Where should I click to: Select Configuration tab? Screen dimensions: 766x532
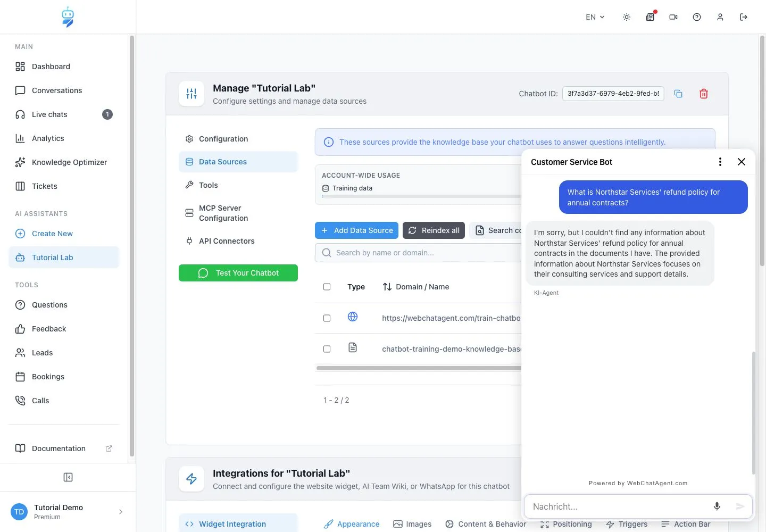[x=238, y=139]
